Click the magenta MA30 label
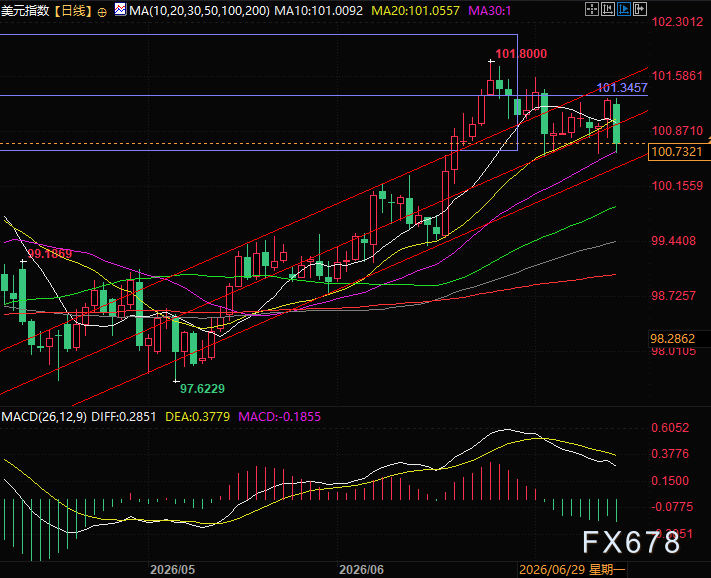Image resolution: width=711 pixels, height=578 pixels. point(490,10)
